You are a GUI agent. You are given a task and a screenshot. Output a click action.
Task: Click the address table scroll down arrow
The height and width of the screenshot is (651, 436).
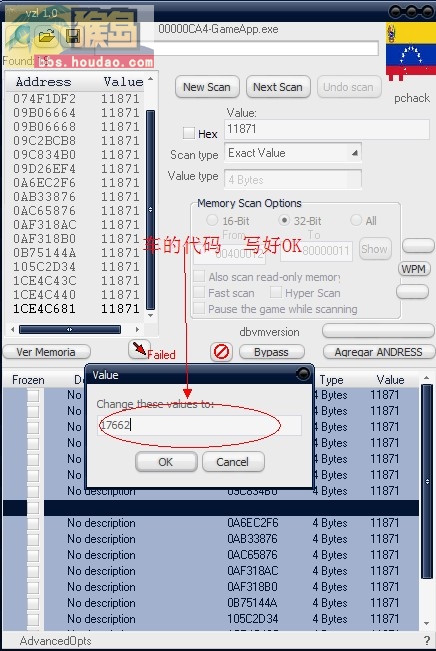tap(426, 624)
